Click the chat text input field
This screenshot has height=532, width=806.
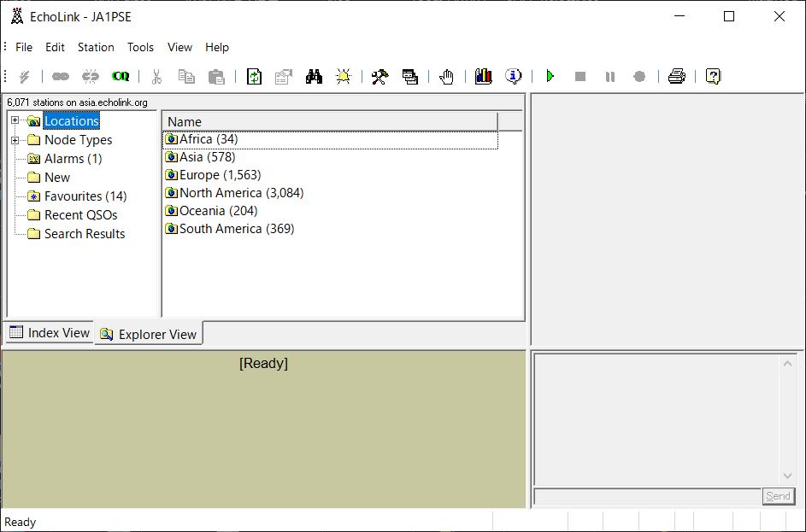pyautogui.click(x=647, y=496)
